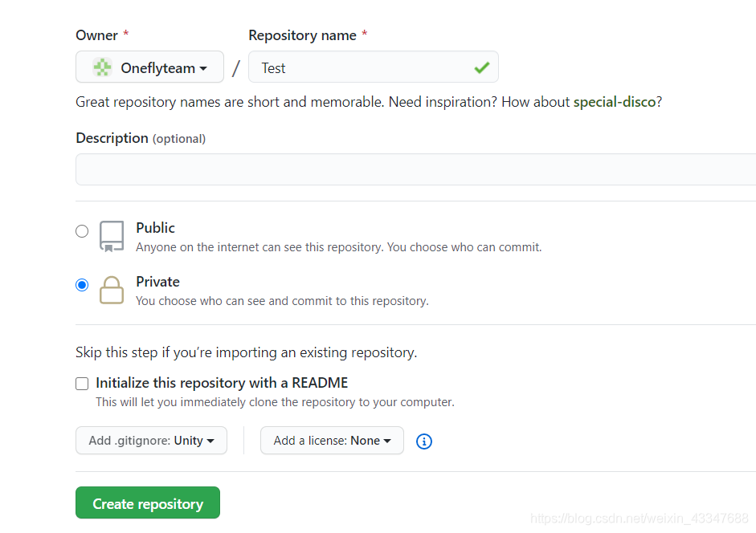This screenshot has width=756, height=533.
Task: Focus the Repository name field containing Test
Action: coord(373,67)
